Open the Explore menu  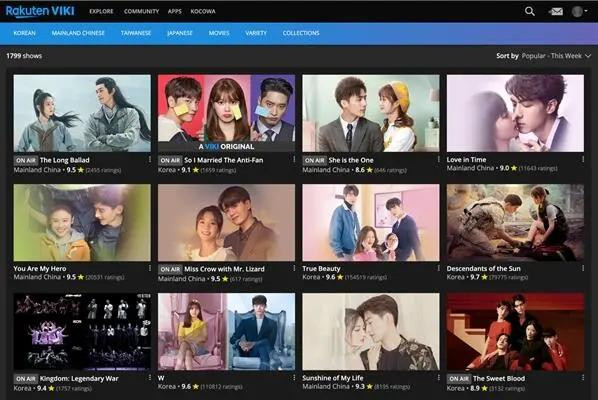(x=101, y=11)
